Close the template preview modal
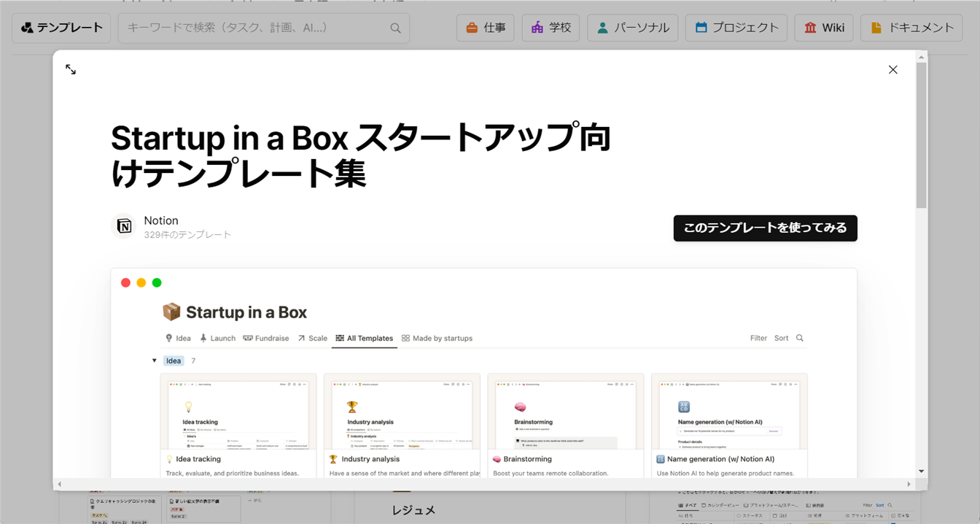980x524 pixels. click(x=892, y=69)
